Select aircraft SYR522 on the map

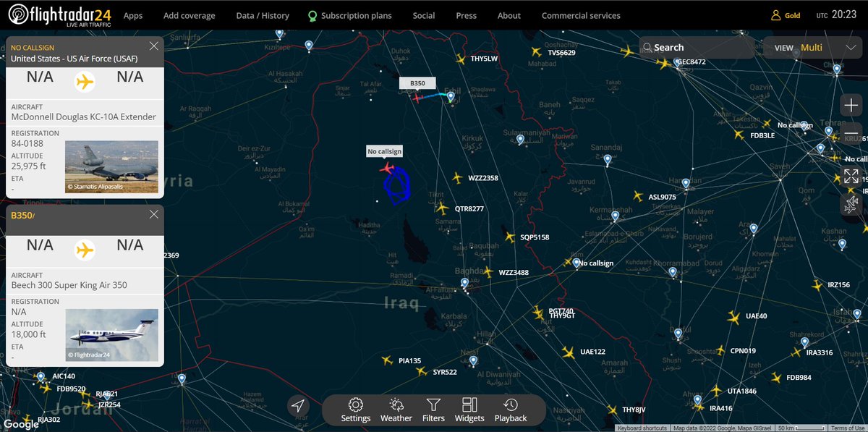click(x=421, y=371)
